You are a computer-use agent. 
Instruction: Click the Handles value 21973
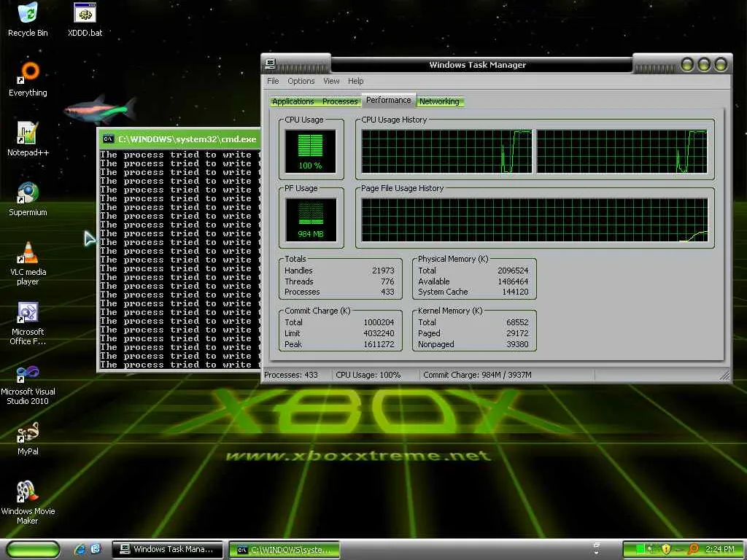383,271
